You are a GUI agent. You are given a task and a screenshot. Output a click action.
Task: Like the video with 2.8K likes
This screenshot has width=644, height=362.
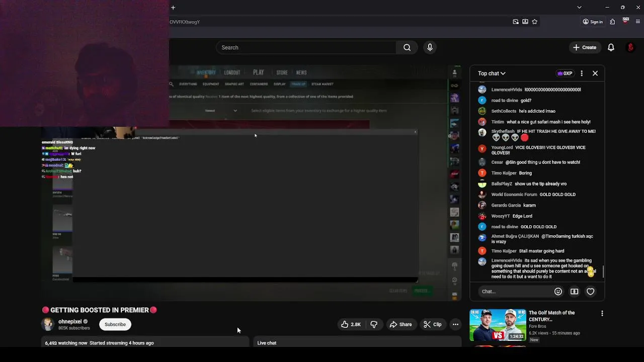[x=351, y=324]
